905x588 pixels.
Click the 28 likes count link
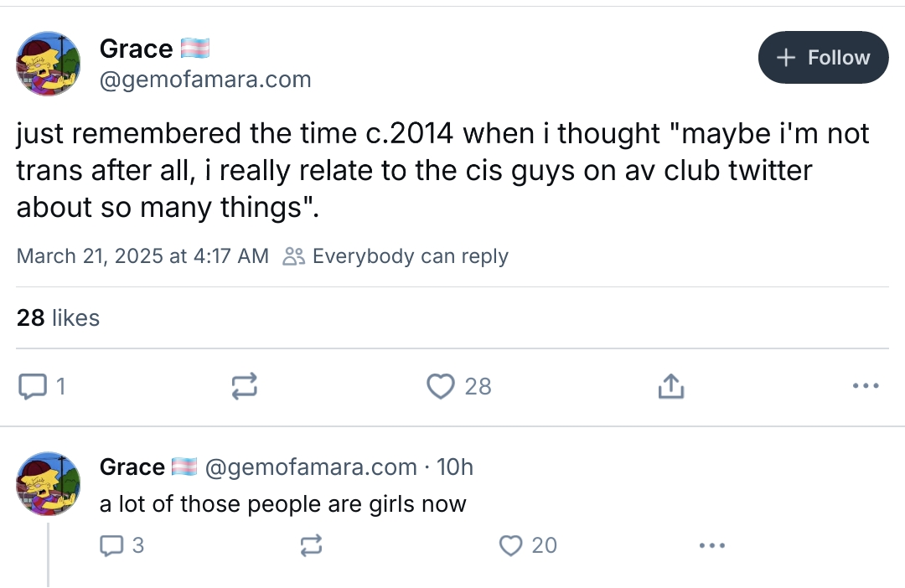pyautogui.click(x=58, y=318)
